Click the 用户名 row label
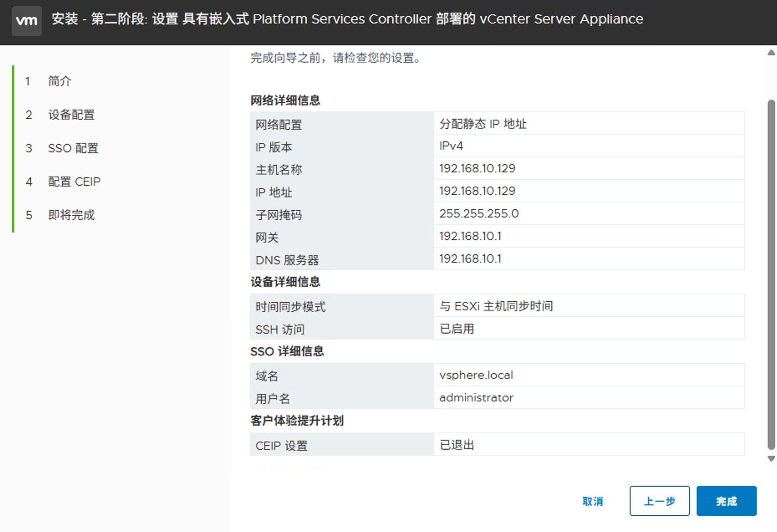The height and width of the screenshot is (532, 777). point(273,399)
